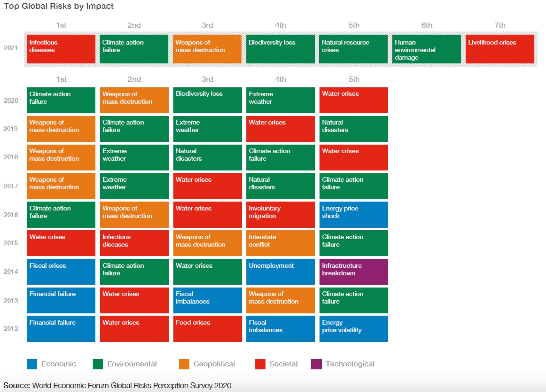Click the green Environmental legend swatch
Viewport: 546px width, 392px height.
(x=98, y=364)
